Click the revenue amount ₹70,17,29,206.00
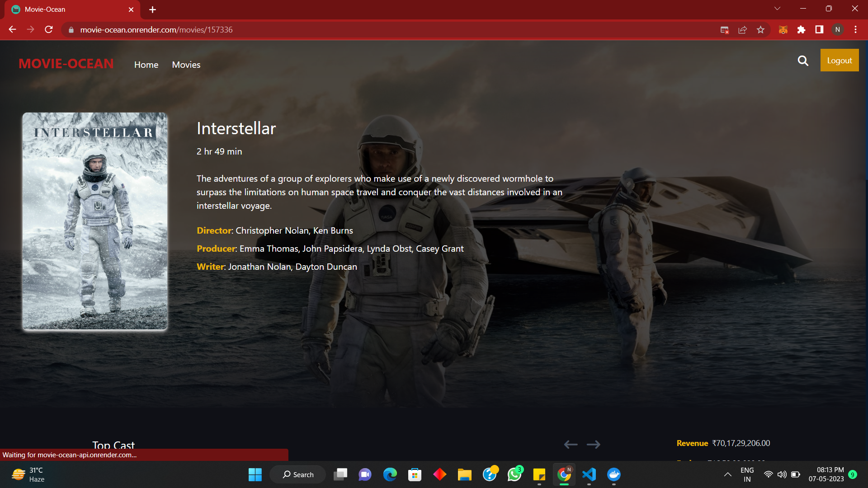Screen dimensions: 868x488 pos(741,443)
